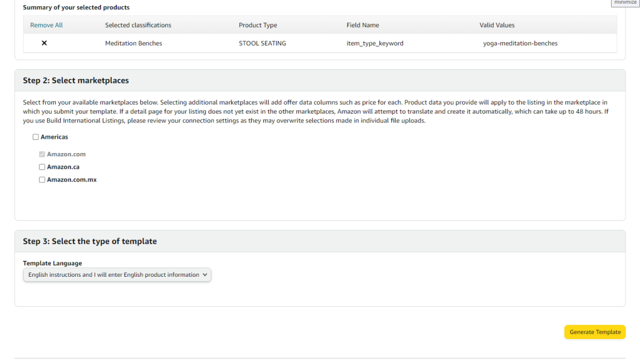Image resolution: width=643 pixels, height=364 pixels.
Task: Click the item_type_keyword field name cell
Action: click(375, 43)
